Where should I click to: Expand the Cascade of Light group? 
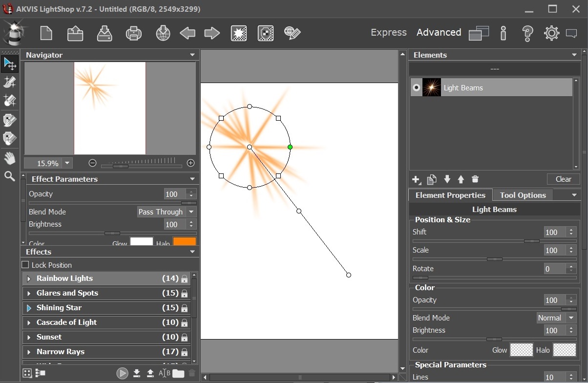(29, 323)
